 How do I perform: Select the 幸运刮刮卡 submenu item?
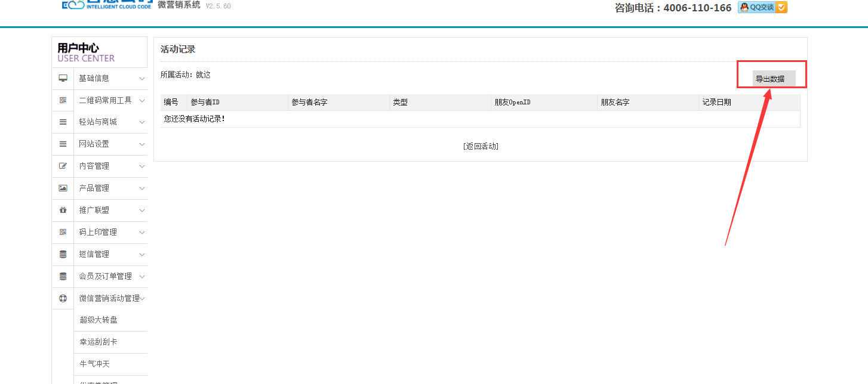[99, 342]
